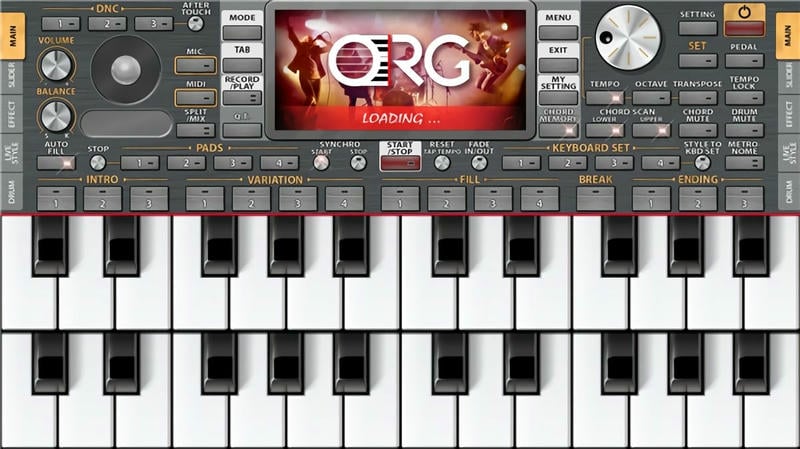
Task: Click the Record/Play button
Action: pyautogui.click(x=242, y=98)
